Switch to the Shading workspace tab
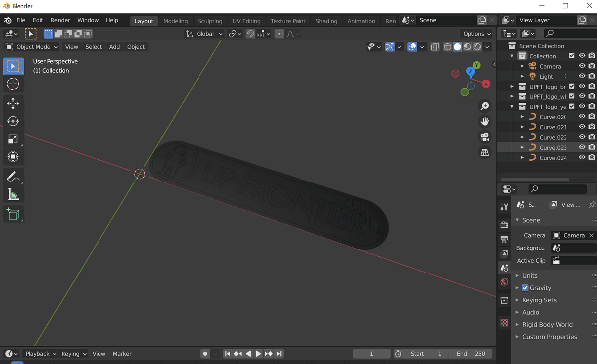This screenshot has width=597, height=364. click(x=326, y=21)
